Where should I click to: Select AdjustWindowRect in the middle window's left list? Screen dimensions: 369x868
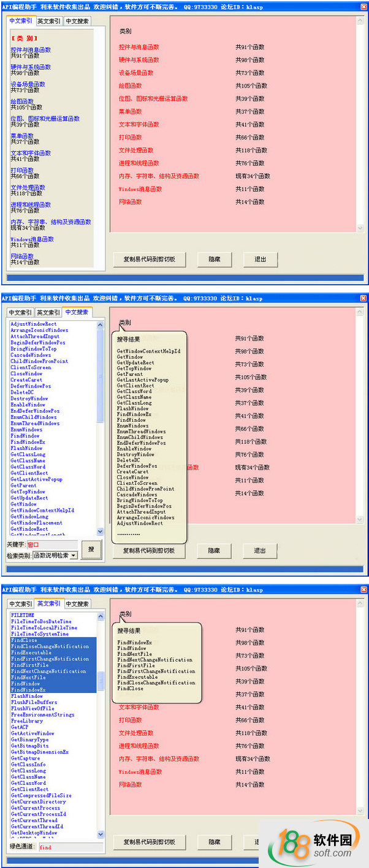(34, 324)
